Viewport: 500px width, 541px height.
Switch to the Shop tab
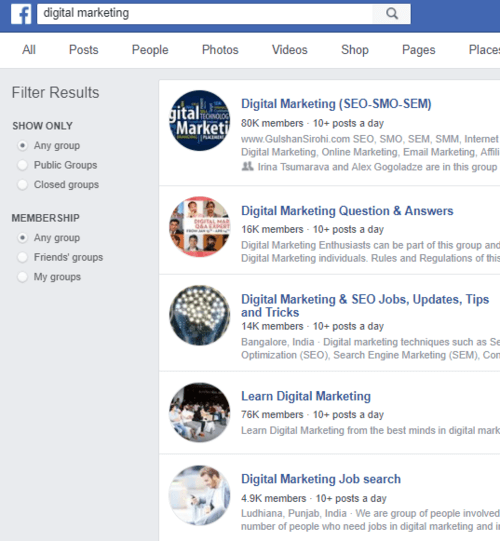(355, 50)
